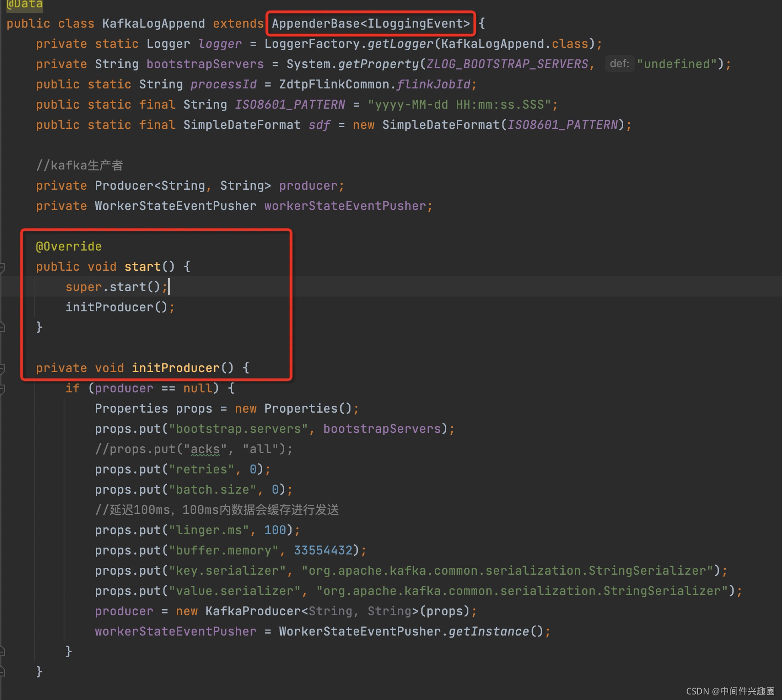The height and width of the screenshot is (700, 782).
Task: Click the "linger.ms" string key
Action: point(209,530)
